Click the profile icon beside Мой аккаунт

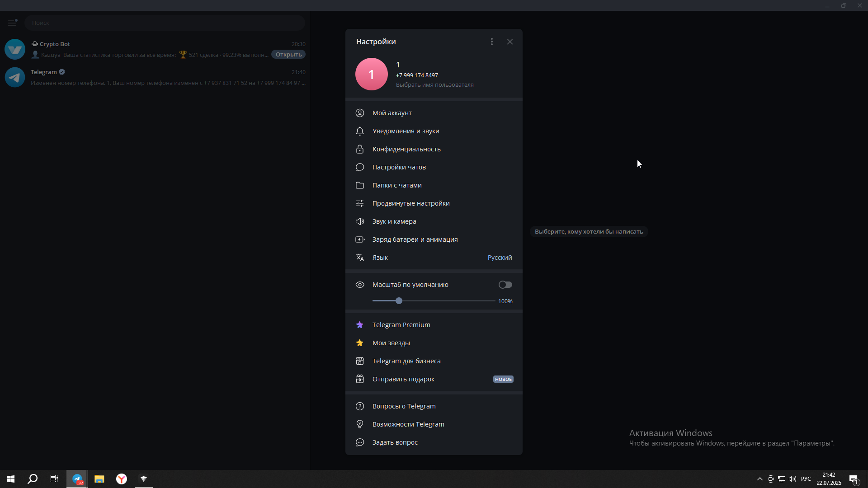(360, 113)
